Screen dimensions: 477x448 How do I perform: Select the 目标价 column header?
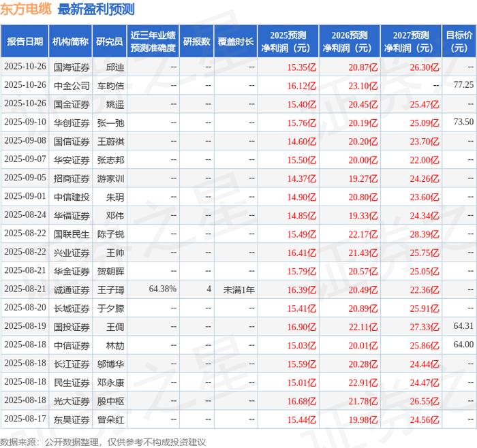(459, 42)
